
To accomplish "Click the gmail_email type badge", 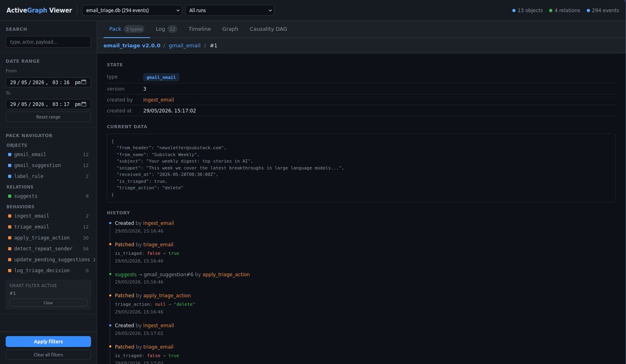I will [x=161, y=77].
